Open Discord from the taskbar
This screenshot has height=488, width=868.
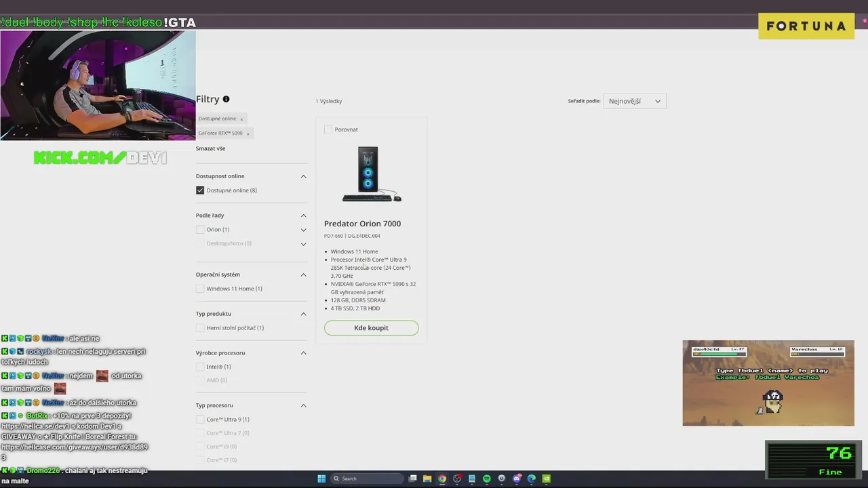[517, 479]
